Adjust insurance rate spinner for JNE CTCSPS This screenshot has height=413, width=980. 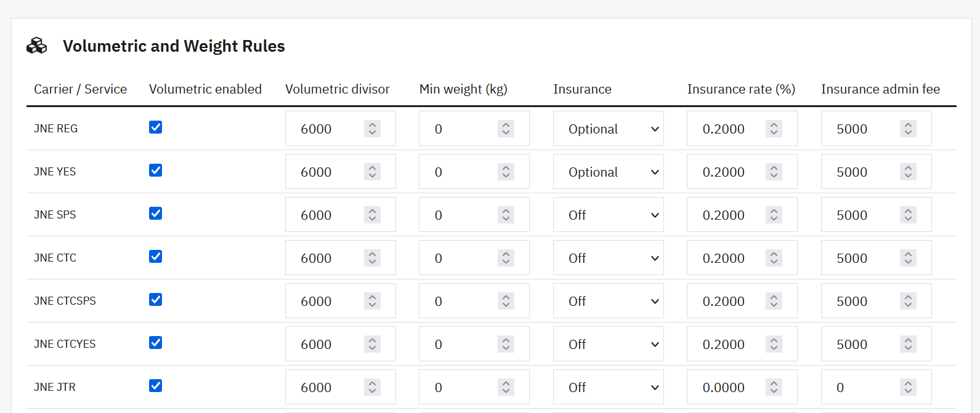click(x=774, y=301)
